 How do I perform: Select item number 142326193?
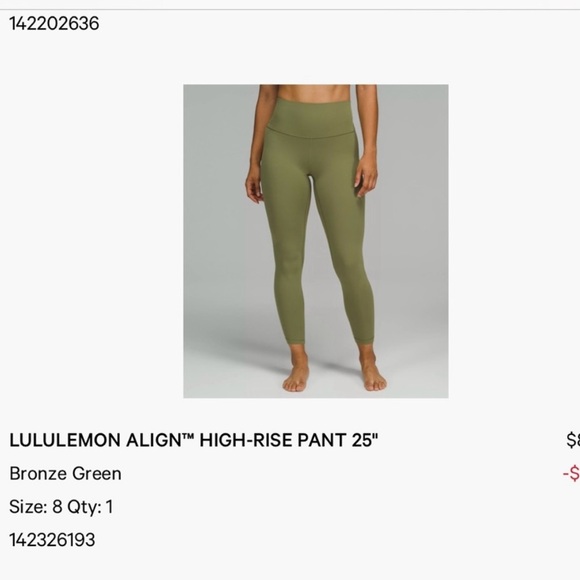(x=52, y=540)
